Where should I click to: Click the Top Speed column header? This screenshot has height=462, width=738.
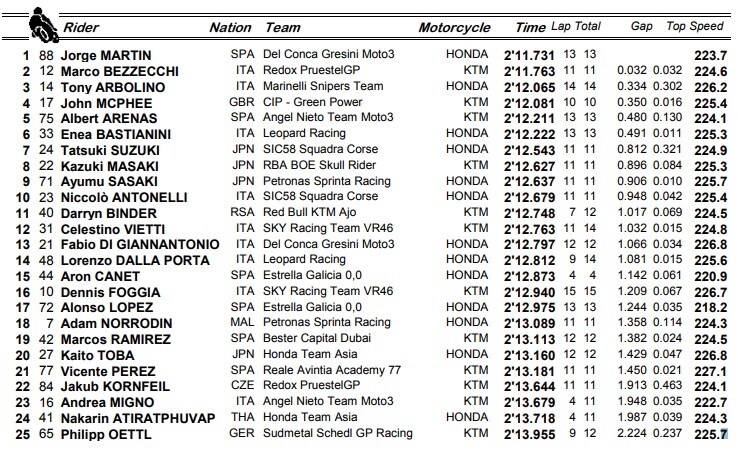tap(695, 26)
